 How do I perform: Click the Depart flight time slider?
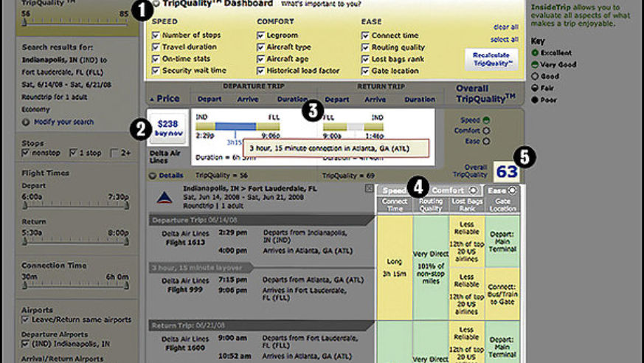click(75, 205)
